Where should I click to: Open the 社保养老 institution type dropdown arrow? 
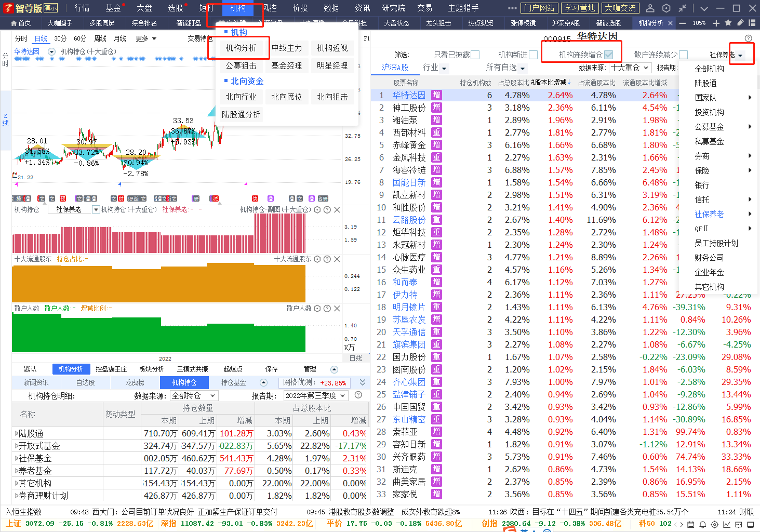coord(740,55)
